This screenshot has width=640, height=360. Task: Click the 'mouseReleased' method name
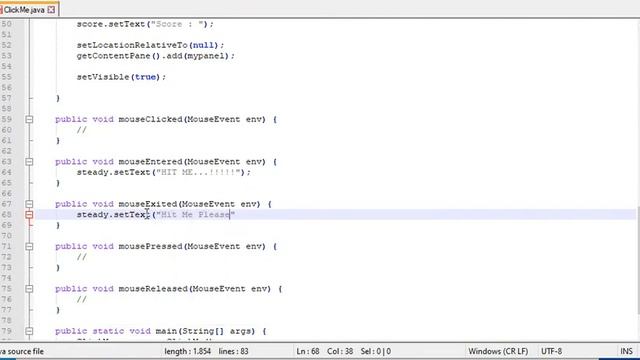click(153, 289)
